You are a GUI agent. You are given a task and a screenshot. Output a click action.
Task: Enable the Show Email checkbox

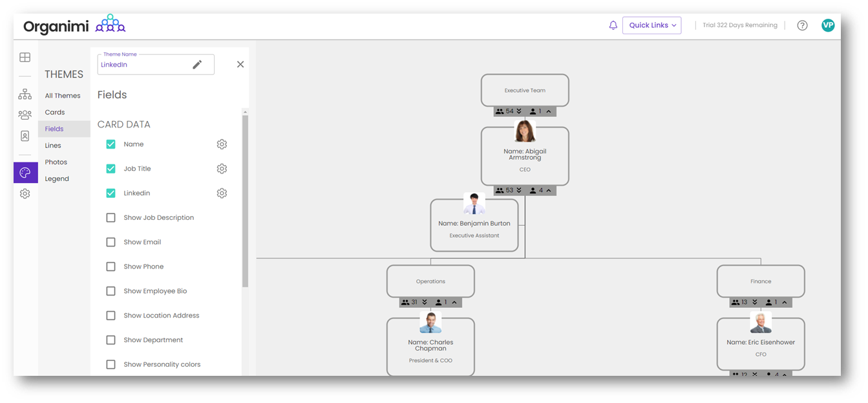[x=111, y=242]
